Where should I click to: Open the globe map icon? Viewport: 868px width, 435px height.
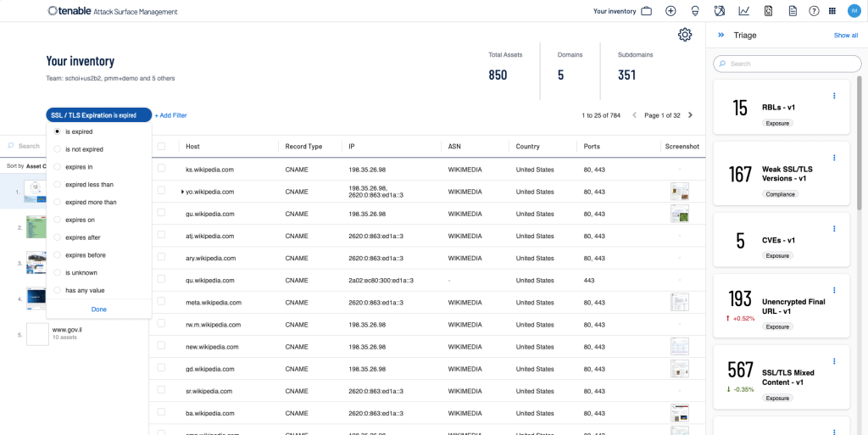coord(719,11)
